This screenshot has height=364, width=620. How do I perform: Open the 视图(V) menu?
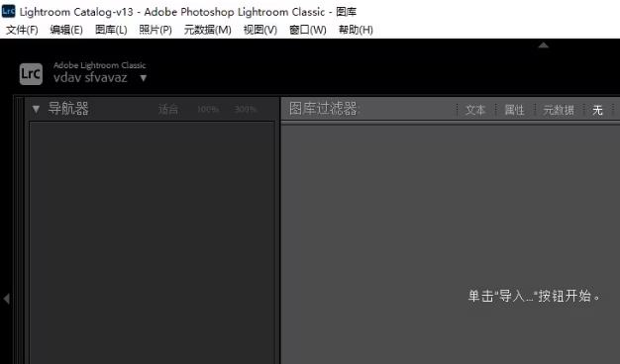click(260, 30)
